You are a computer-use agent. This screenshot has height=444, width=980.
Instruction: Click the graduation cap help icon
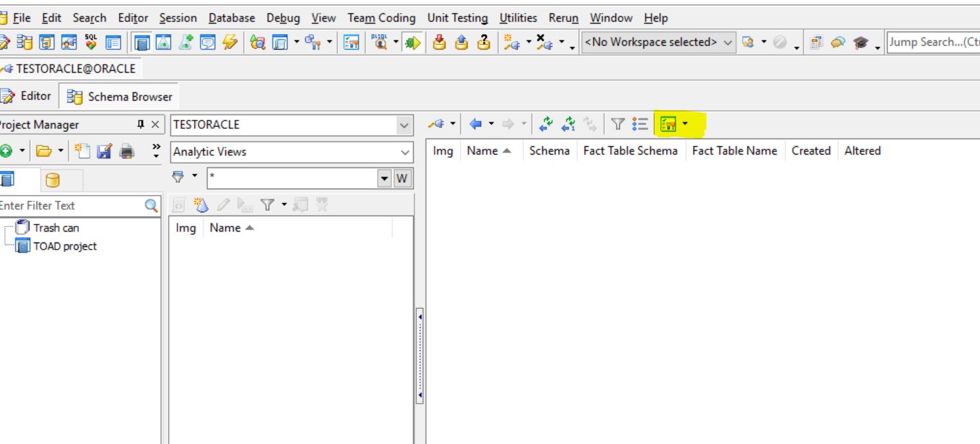[x=861, y=42]
